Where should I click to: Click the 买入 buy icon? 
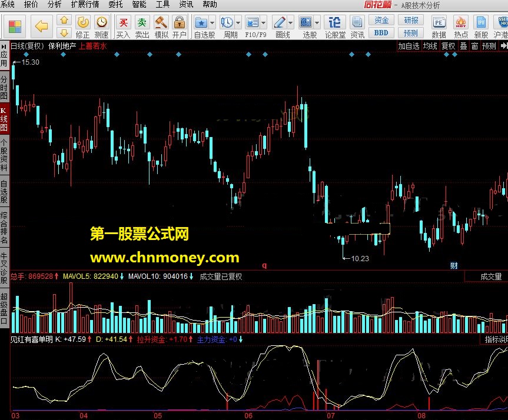[x=123, y=27]
